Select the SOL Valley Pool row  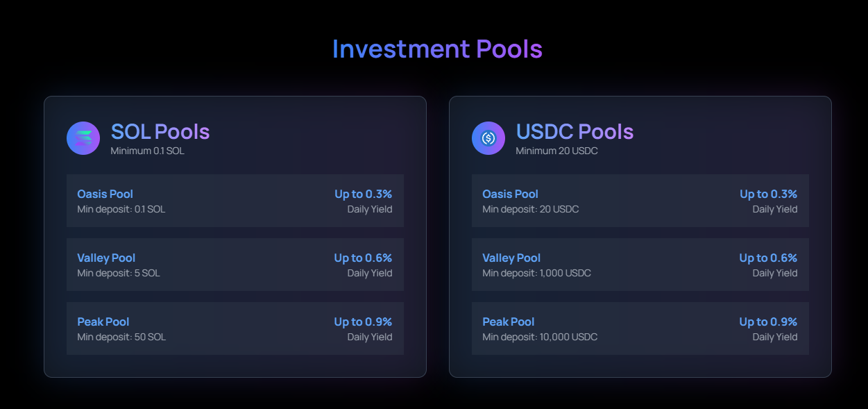click(x=235, y=265)
